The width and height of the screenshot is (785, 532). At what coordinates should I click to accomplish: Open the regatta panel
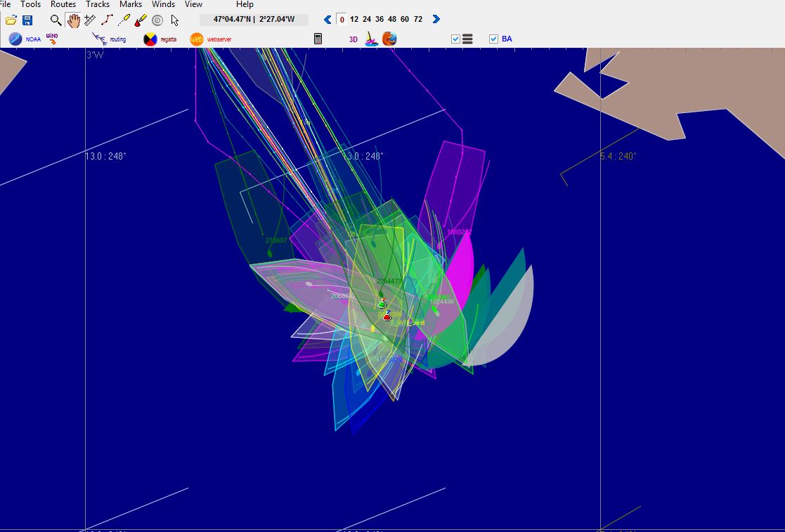(160, 39)
